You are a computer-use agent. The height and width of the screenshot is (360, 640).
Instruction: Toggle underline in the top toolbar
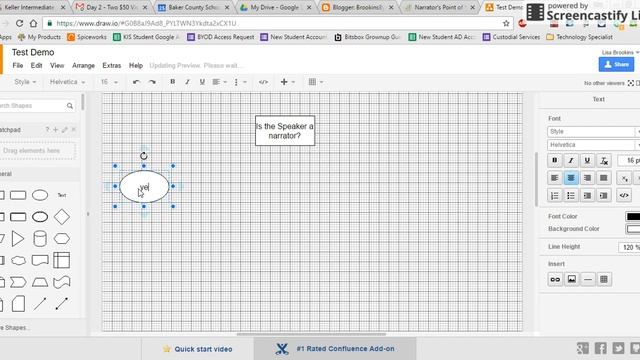(202, 82)
